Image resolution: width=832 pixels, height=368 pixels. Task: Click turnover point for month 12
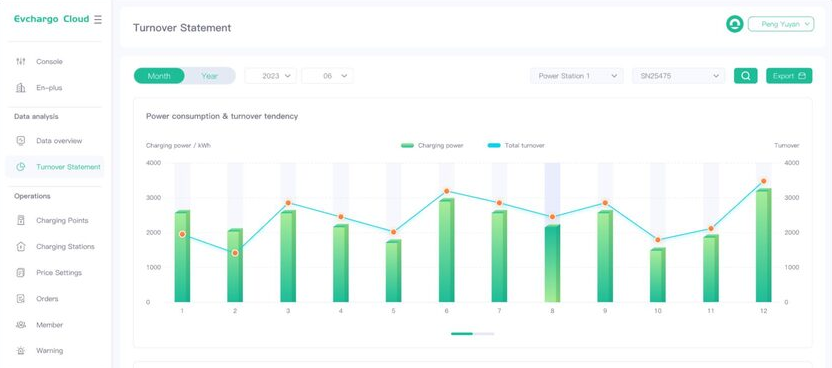click(764, 181)
